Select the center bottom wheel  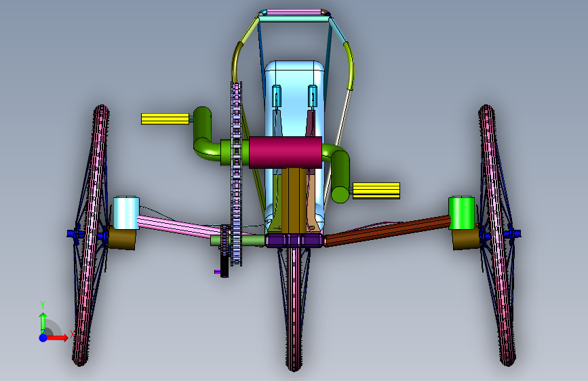click(294, 308)
